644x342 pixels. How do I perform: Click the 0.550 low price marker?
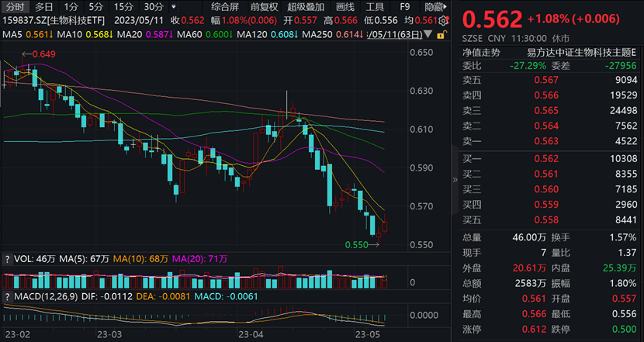[362, 245]
